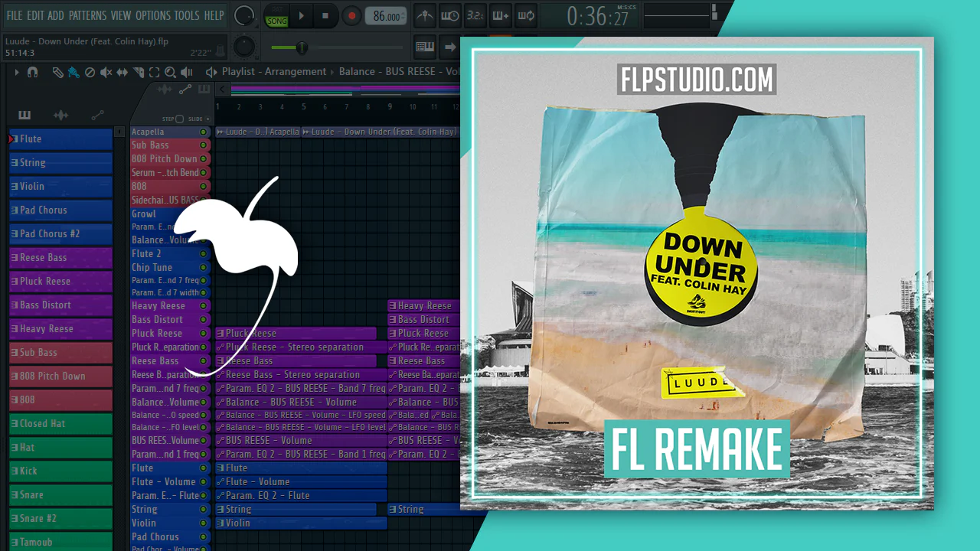The width and height of the screenshot is (980, 551).
Task: Select the Reese Bass pattern in picker
Action: click(60, 258)
